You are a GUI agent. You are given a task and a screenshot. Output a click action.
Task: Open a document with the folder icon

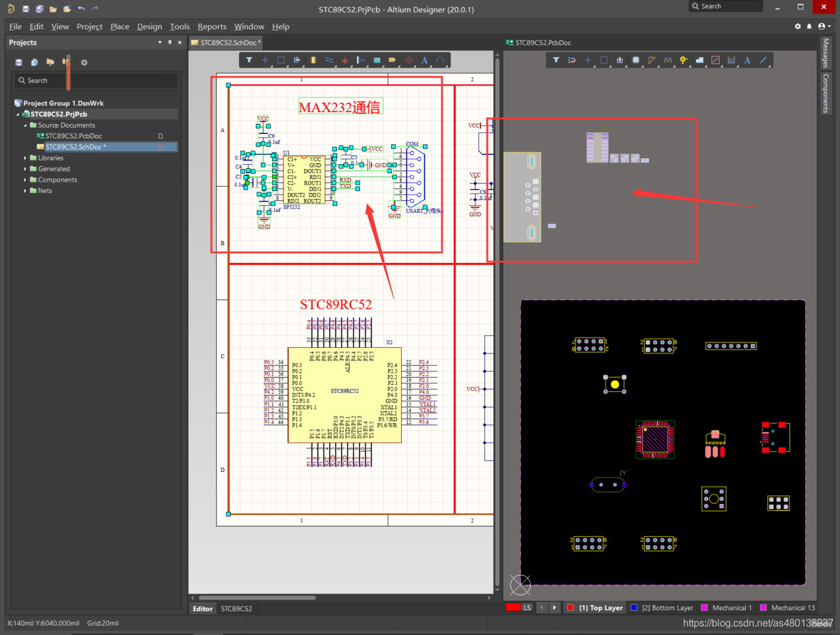pyautogui.click(x=53, y=9)
